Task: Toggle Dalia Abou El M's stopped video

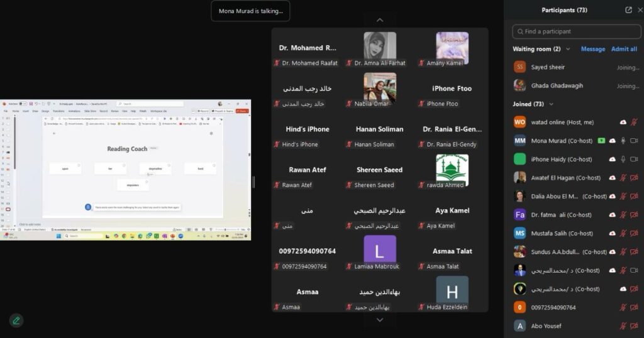Action: (x=635, y=197)
